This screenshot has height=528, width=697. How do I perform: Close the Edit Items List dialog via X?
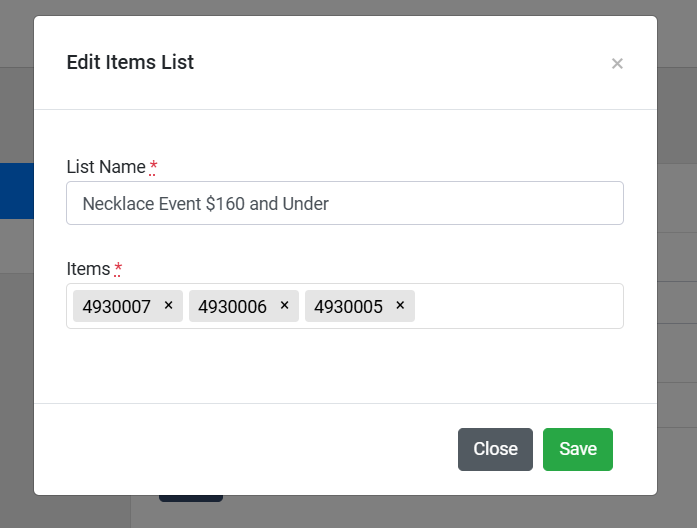(617, 64)
